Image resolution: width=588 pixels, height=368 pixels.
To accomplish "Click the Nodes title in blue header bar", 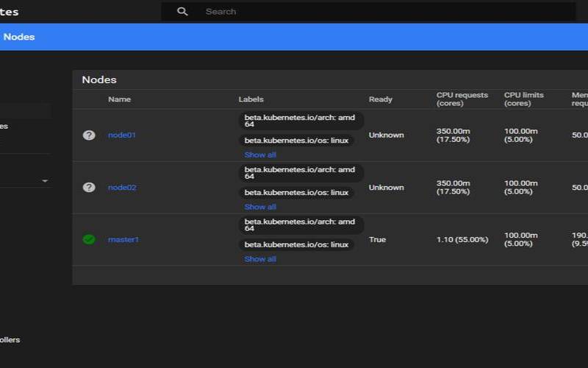I will click(19, 37).
